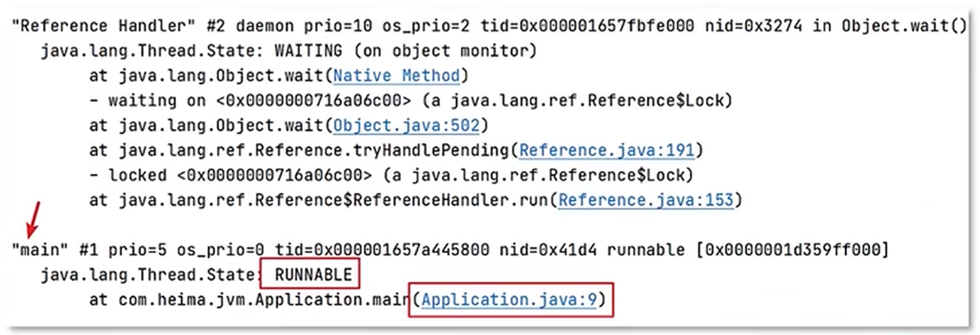This screenshot has height=335, width=980.
Task: Click the tid=0x000001657a445800 value
Action: 382,250
